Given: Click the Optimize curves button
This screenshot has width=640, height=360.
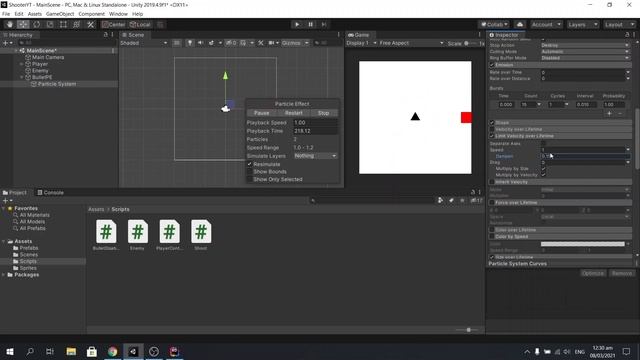Looking at the screenshot, I should point(593,273).
